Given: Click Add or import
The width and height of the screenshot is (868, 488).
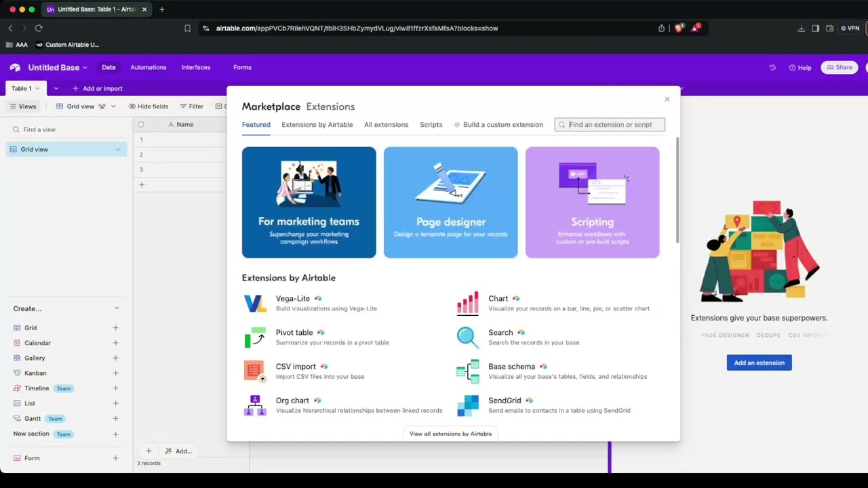Looking at the screenshot, I should click(98, 89).
